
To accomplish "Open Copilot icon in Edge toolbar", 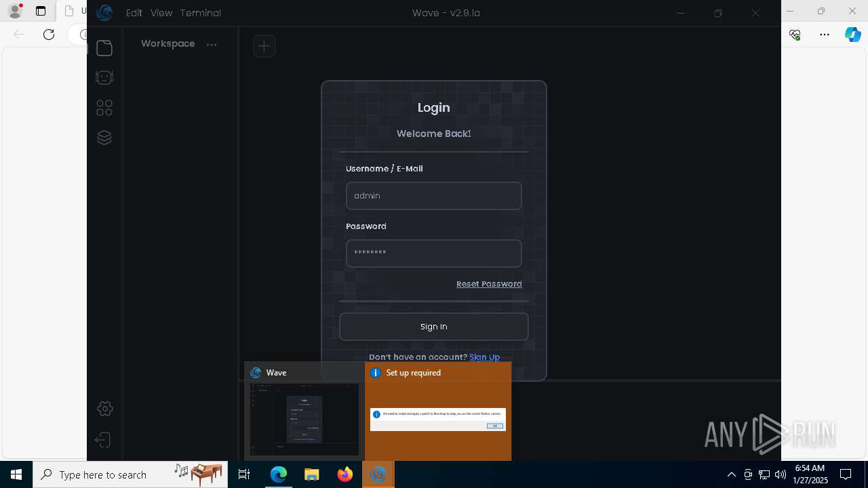I will coord(853,35).
